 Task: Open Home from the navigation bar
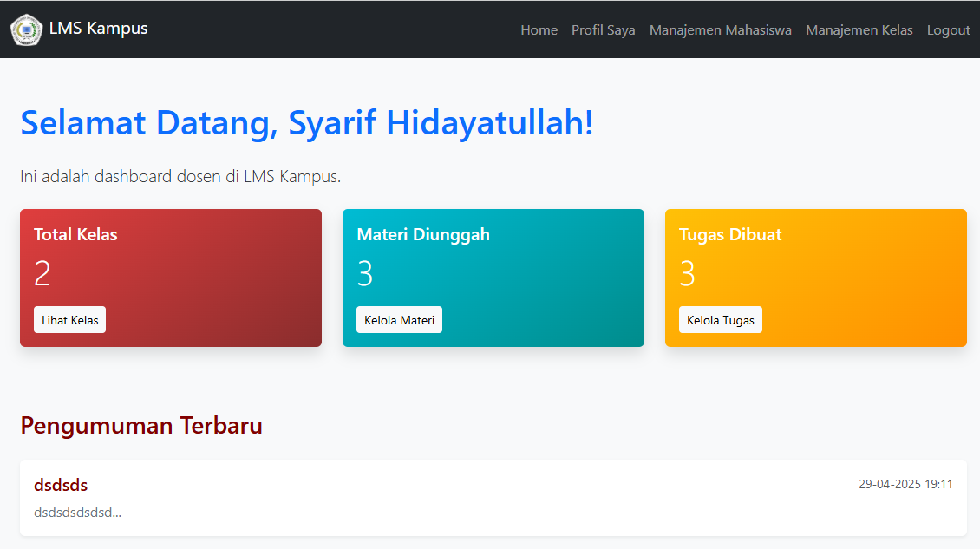(539, 29)
